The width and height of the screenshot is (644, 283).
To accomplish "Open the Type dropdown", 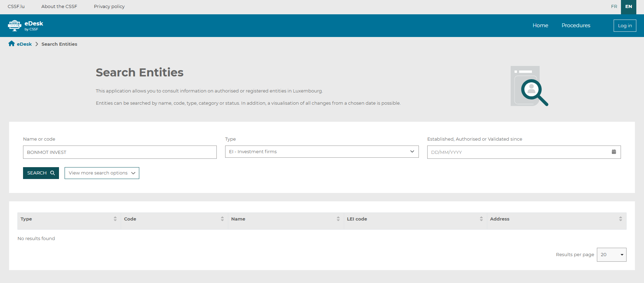I will pos(321,152).
